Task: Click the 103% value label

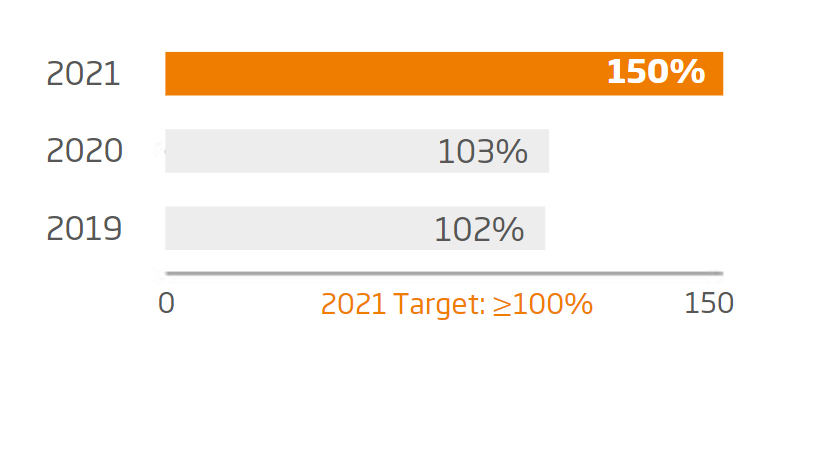Action: (483, 152)
